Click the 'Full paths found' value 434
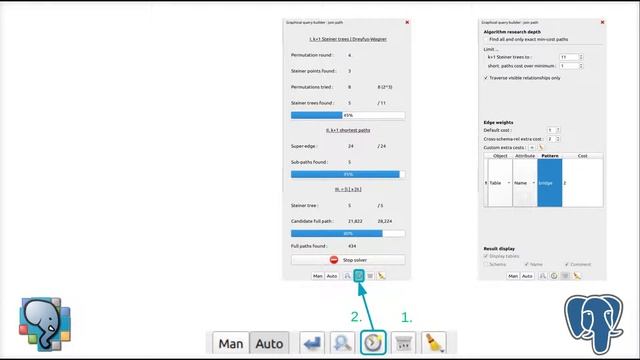Viewport: 640px width, 360px height. pyautogui.click(x=352, y=246)
